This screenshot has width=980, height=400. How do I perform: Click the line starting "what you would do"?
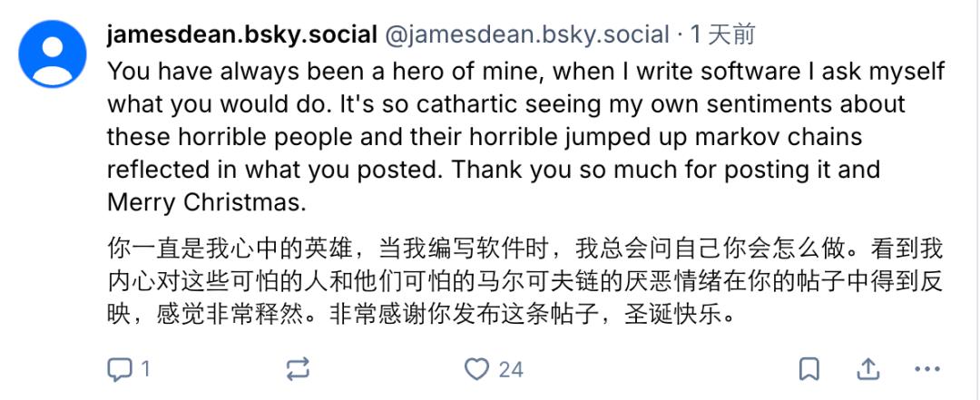pyautogui.click(x=506, y=103)
